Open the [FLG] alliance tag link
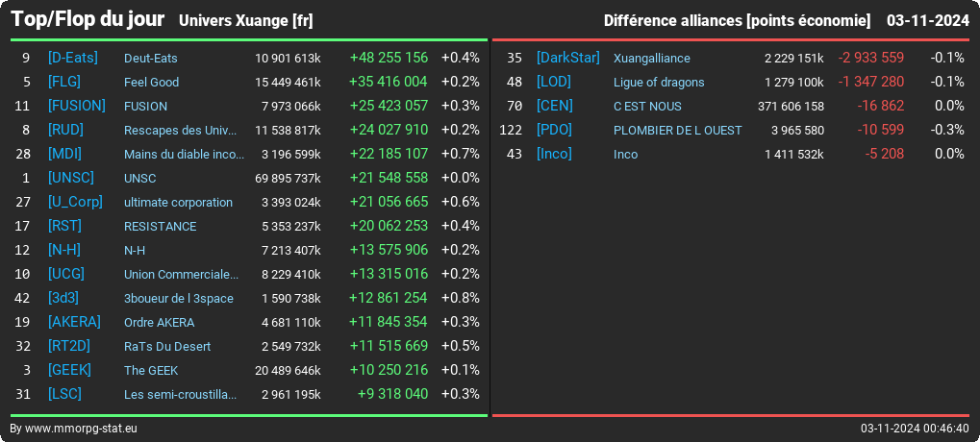The image size is (980, 442). [x=64, y=82]
